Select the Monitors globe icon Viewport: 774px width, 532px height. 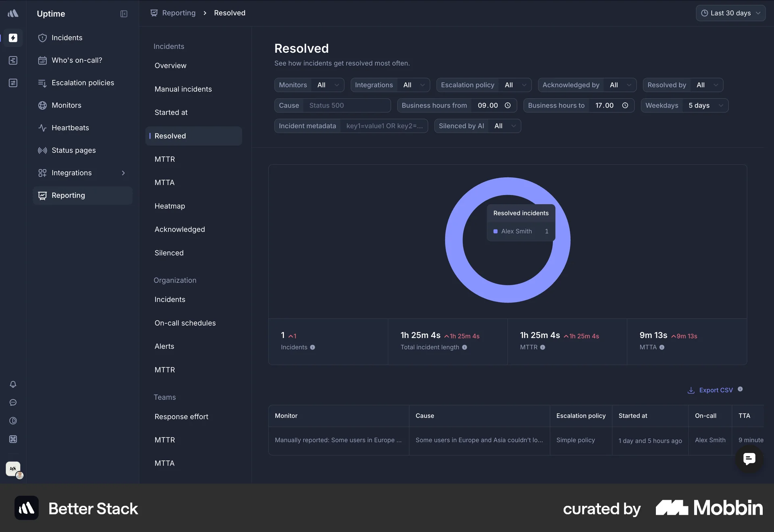coord(42,105)
